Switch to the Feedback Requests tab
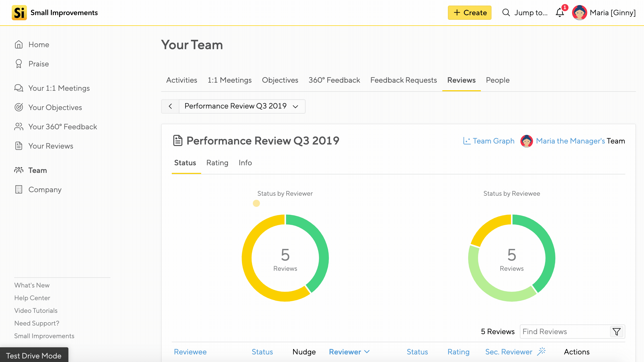Image resolution: width=644 pixels, height=362 pixels. point(404,80)
